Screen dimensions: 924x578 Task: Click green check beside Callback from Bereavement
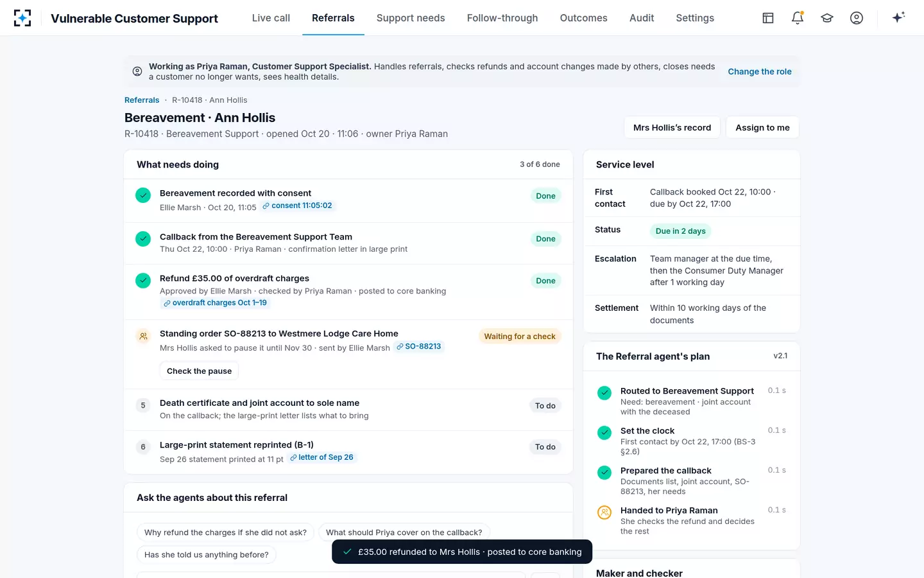[143, 238]
